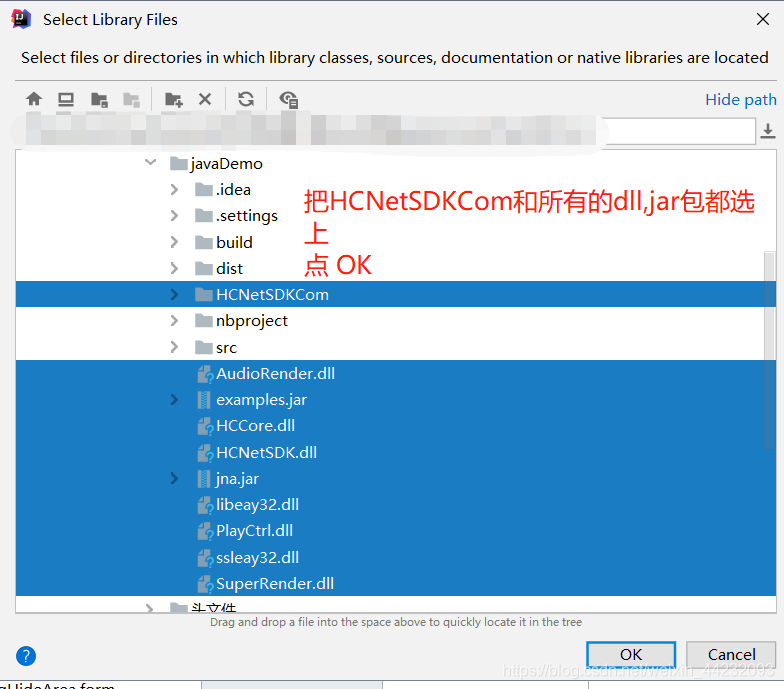Click the jna.jar archive icon
Viewport: 784px width, 689px height.
204,479
